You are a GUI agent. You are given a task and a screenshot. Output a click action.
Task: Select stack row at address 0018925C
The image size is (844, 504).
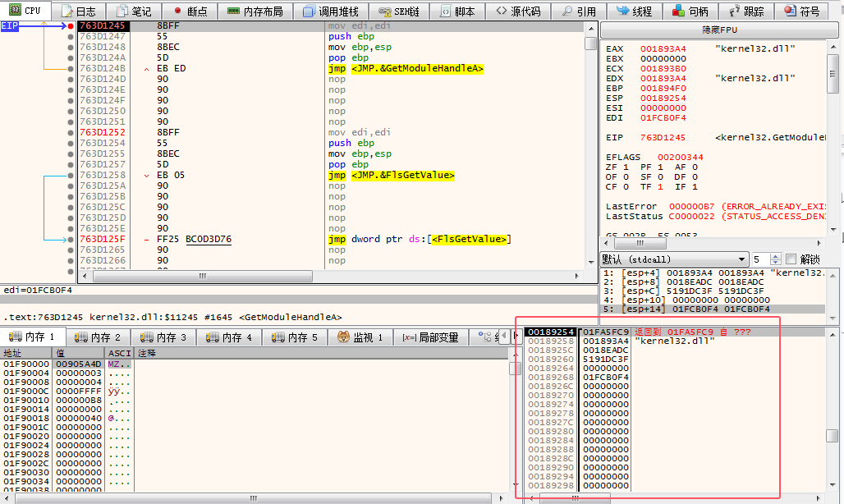click(674, 351)
